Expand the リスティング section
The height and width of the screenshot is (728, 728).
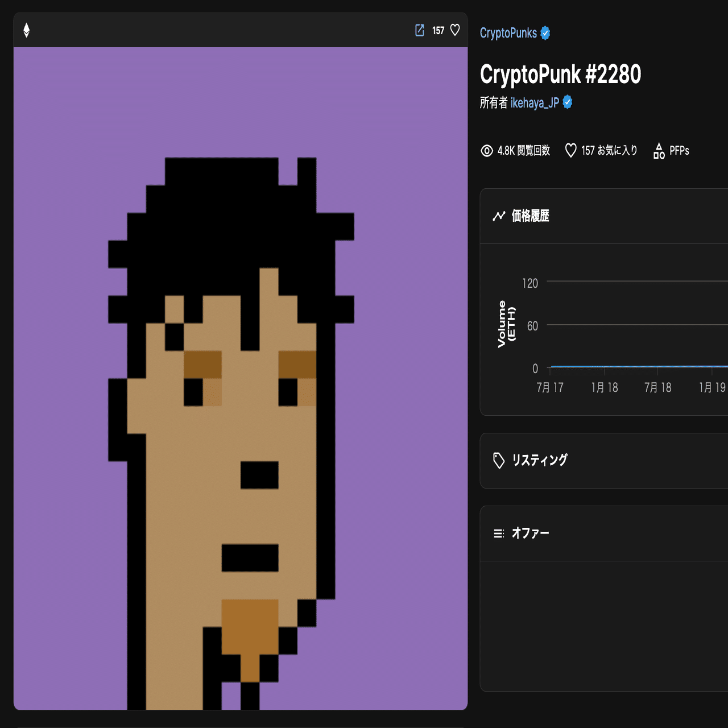click(604, 461)
